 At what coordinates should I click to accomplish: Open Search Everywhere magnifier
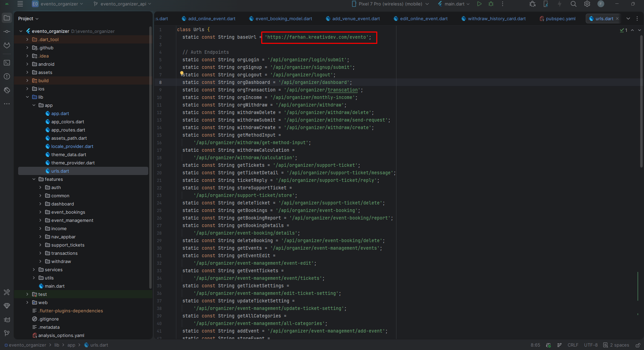[x=573, y=4]
